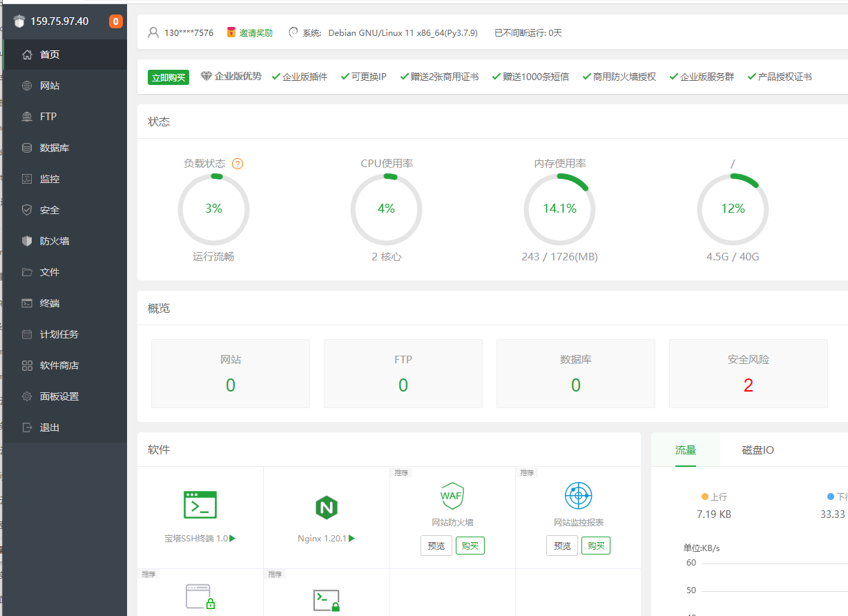Click the 产品授权证书 text
The height and width of the screenshot is (616, 848).
(x=785, y=77)
